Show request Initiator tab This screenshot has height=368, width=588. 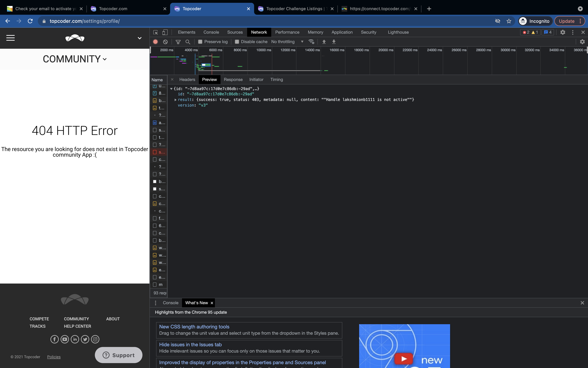256,80
